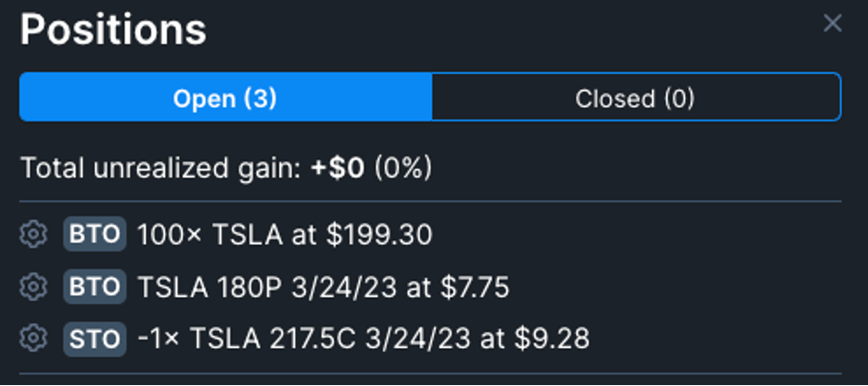868x386 pixels.
Task: Click the $9.28 call entry price
Action: pyautogui.click(x=552, y=339)
